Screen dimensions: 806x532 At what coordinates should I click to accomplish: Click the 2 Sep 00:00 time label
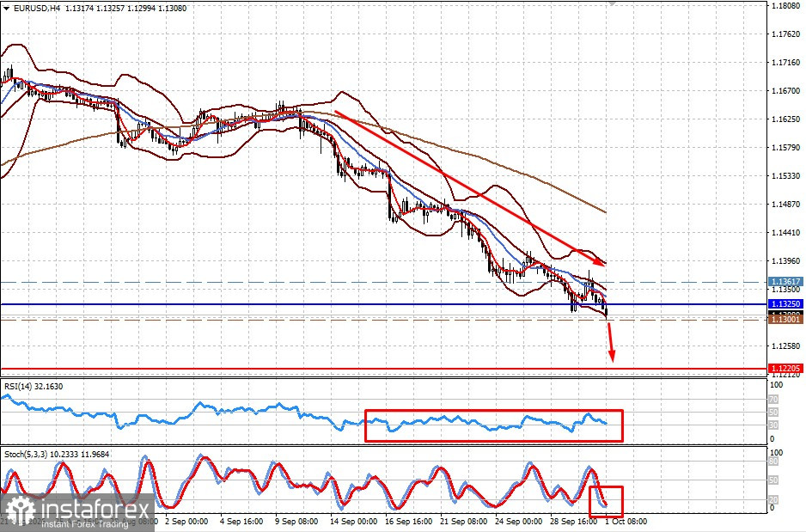(x=186, y=521)
